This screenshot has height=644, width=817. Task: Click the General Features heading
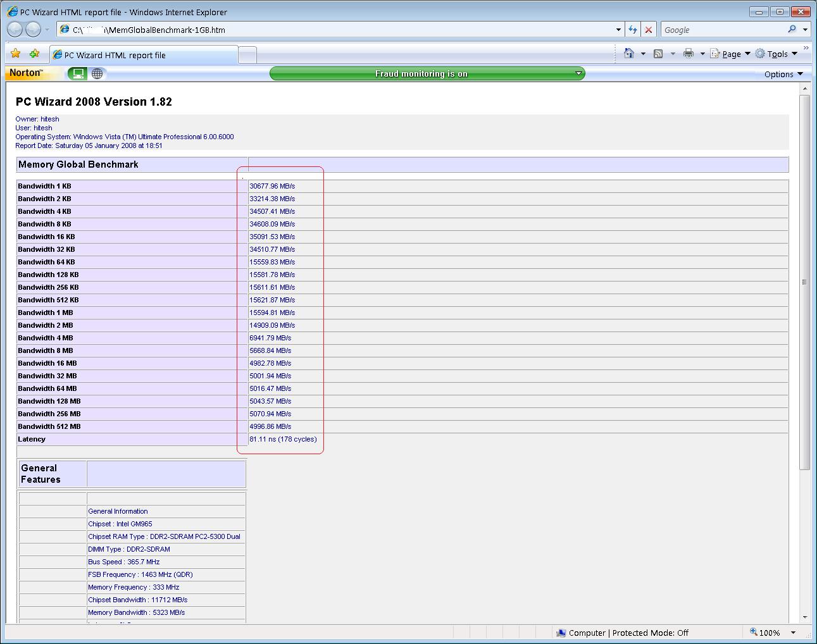click(x=41, y=474)
